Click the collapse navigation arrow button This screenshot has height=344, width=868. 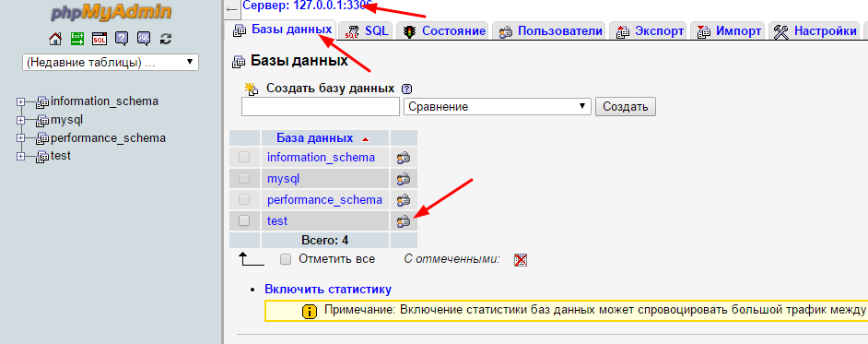click(x=231, y=9)
